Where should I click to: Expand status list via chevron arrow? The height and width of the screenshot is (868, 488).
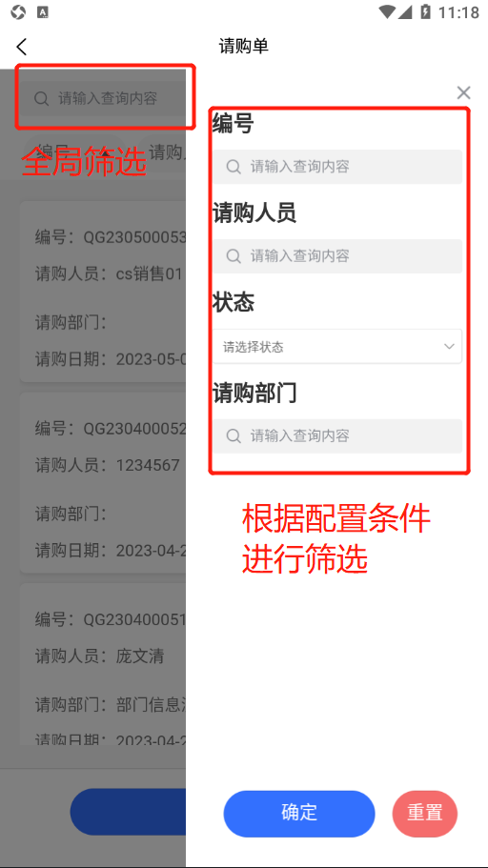[449, 347]
